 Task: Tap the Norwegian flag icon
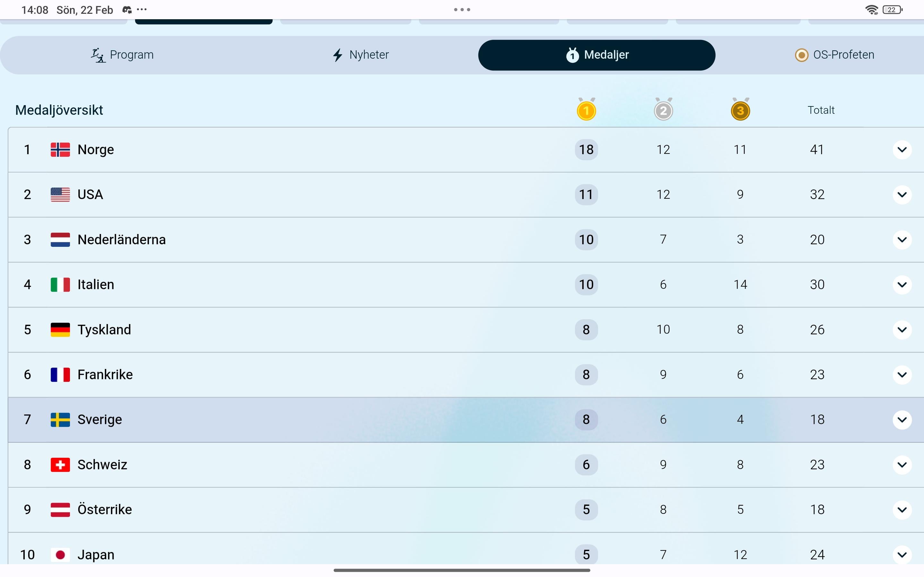(60, 150)
